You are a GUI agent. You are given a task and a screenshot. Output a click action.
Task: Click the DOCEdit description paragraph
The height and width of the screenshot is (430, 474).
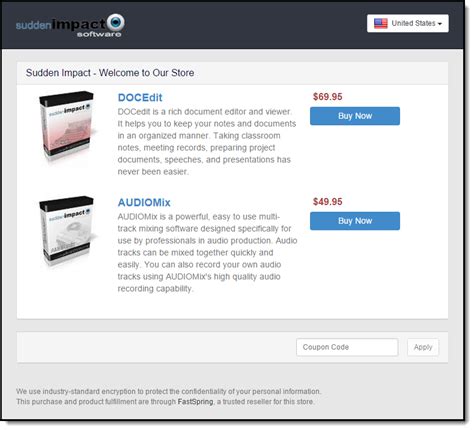(x=207, y=142)
